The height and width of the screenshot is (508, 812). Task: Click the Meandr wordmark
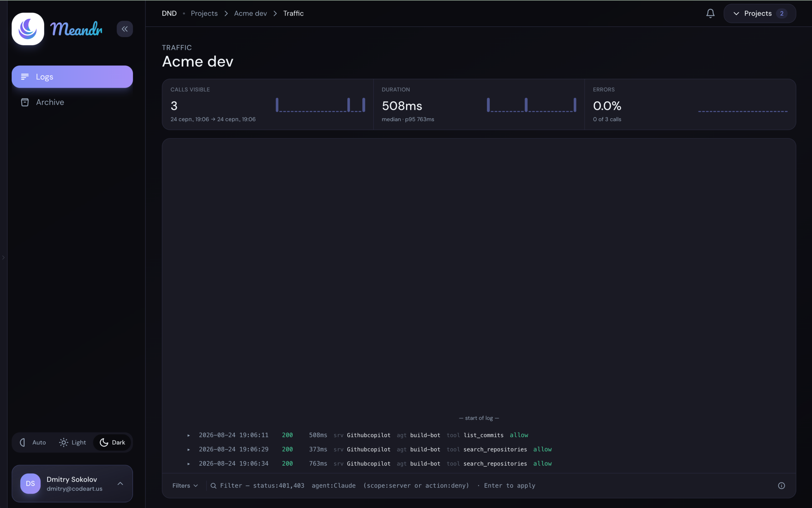coord(76,29)
